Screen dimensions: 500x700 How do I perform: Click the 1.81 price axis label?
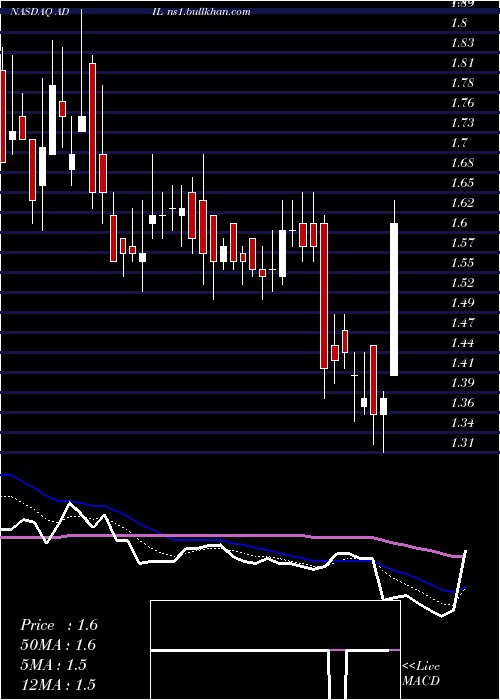click(x=462, y=63)
